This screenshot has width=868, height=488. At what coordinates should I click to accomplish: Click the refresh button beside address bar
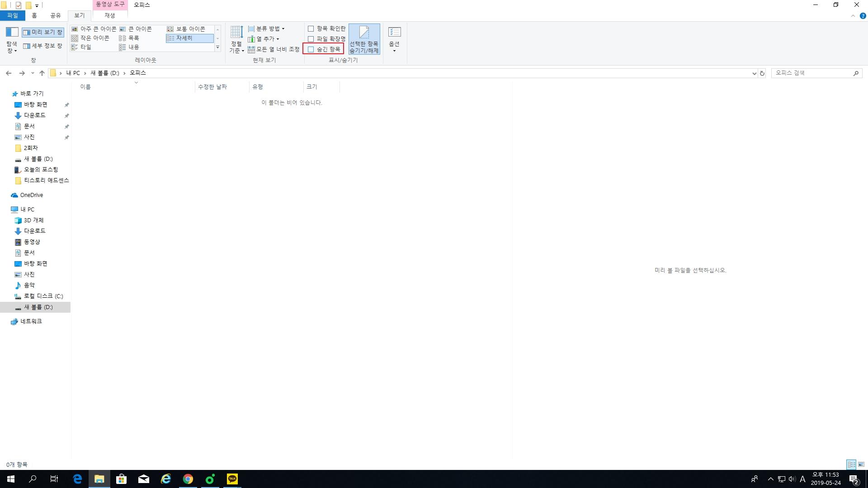pyautogui.click(x=762, y=73)
